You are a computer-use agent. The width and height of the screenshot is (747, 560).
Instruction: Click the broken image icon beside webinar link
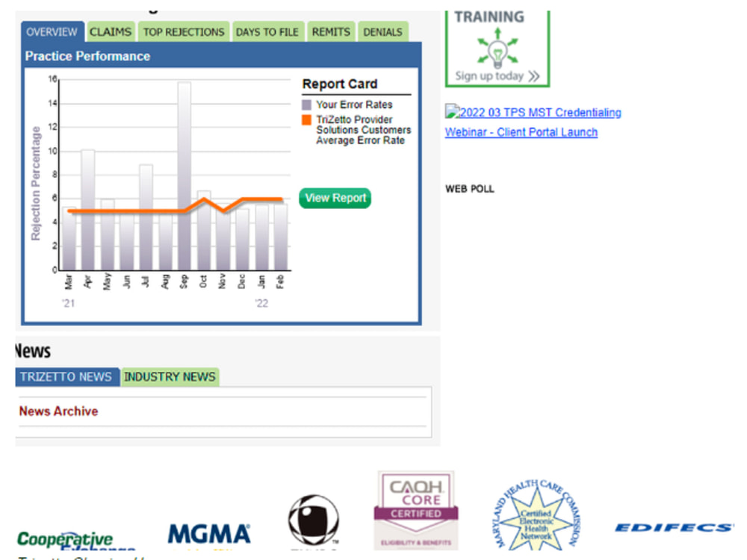point(452,111)
